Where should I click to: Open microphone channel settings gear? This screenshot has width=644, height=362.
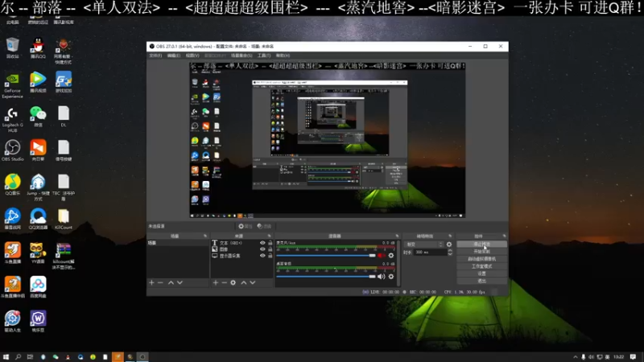tap(391, 255)
